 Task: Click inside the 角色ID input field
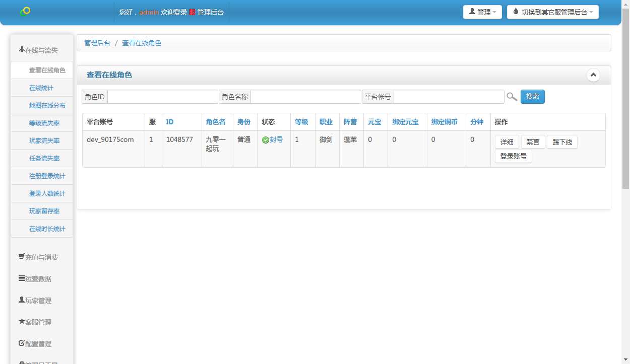(161, 96)
